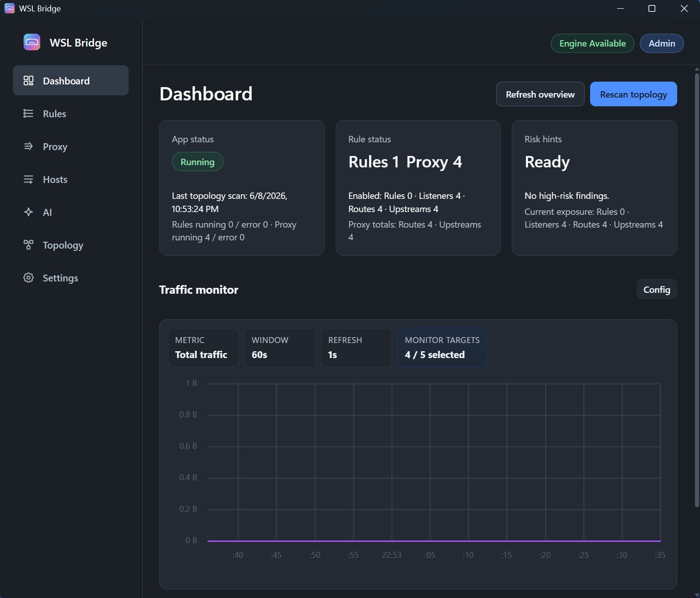Click the WSL Bridge title bar app icon
Viewport: 700px width, 598px height.
10,8
